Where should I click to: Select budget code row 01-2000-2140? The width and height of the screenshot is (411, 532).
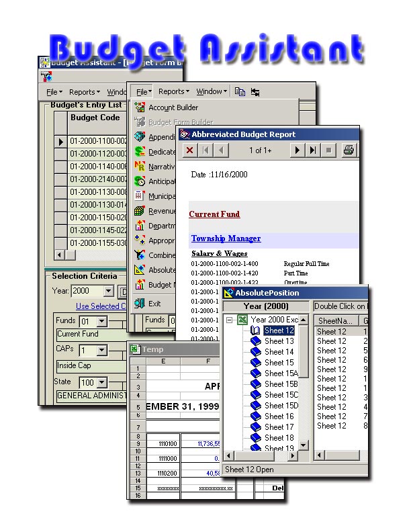tap(98, 179)
